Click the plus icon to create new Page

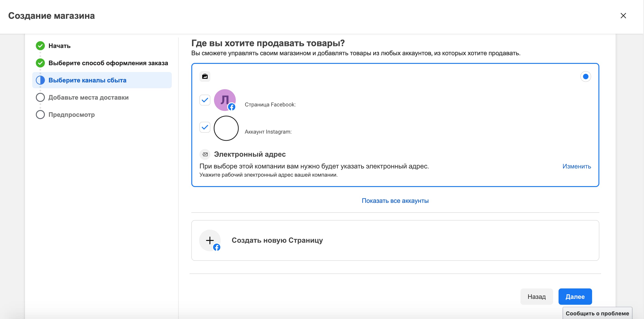[x=210, y=240]
